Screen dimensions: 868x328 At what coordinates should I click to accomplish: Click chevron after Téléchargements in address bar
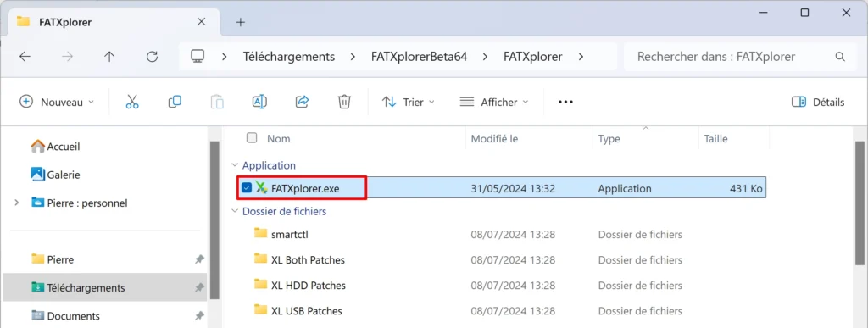click(x=353, y=57)
